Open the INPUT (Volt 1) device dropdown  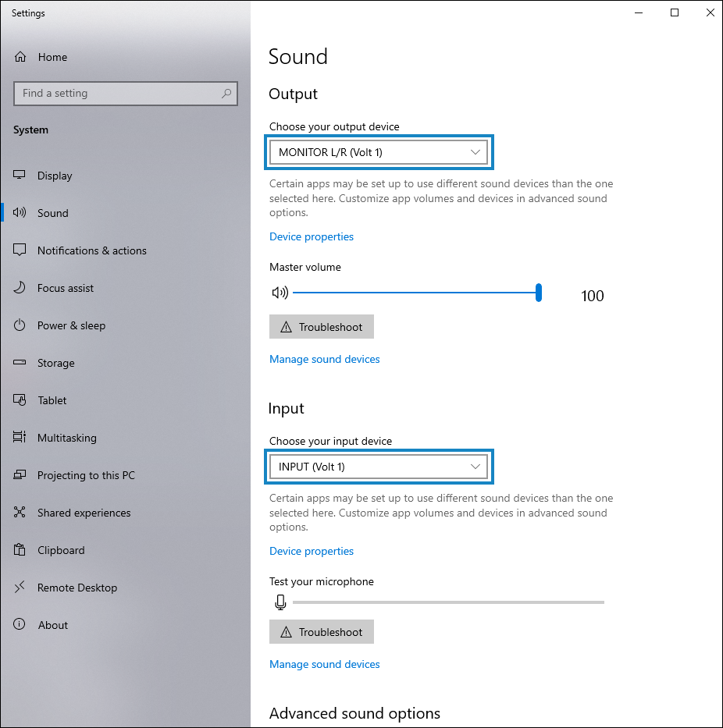pos(379,467)
